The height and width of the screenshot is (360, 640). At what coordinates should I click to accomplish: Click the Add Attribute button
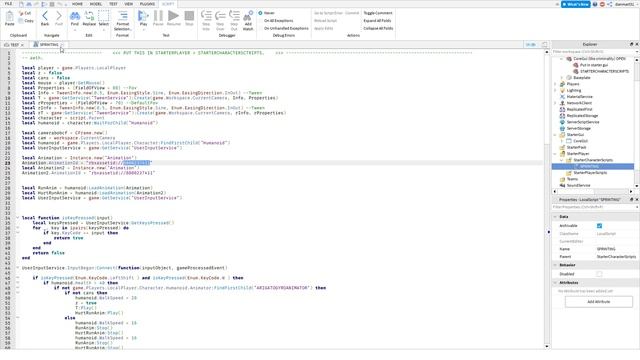point(599,302)
